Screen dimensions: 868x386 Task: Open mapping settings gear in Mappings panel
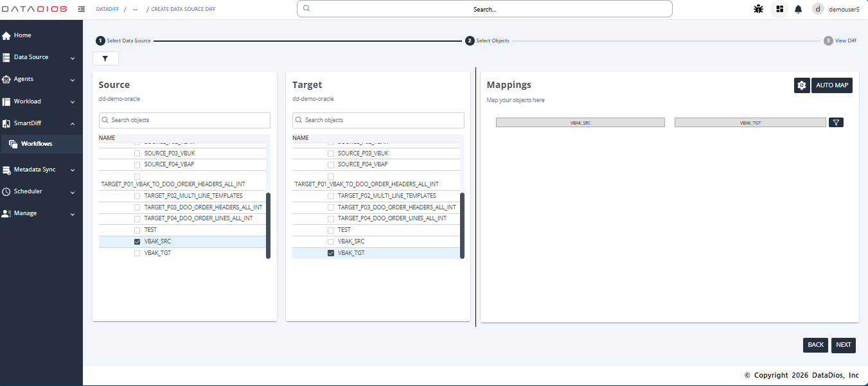tap(802, 85)
